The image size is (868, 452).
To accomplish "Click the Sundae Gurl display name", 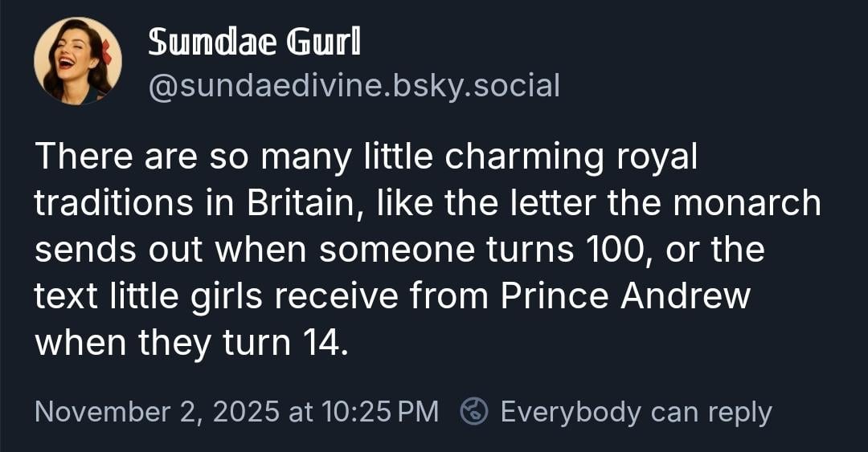I will 254,42.
